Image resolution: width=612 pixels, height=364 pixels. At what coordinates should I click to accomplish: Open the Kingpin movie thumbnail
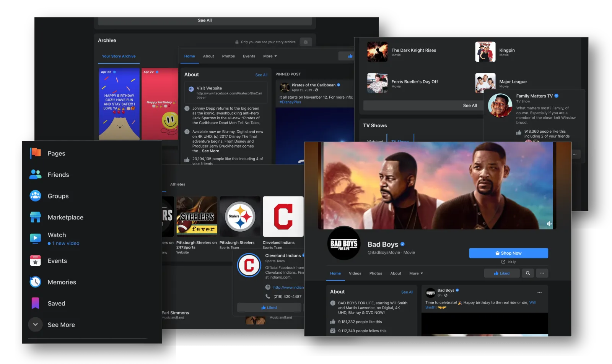pos(485,52)
